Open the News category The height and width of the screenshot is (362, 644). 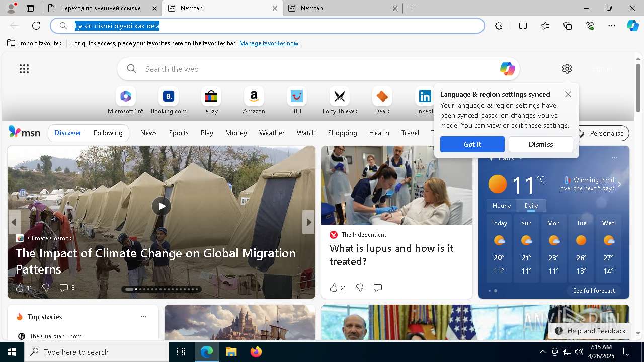click(148, 133)
